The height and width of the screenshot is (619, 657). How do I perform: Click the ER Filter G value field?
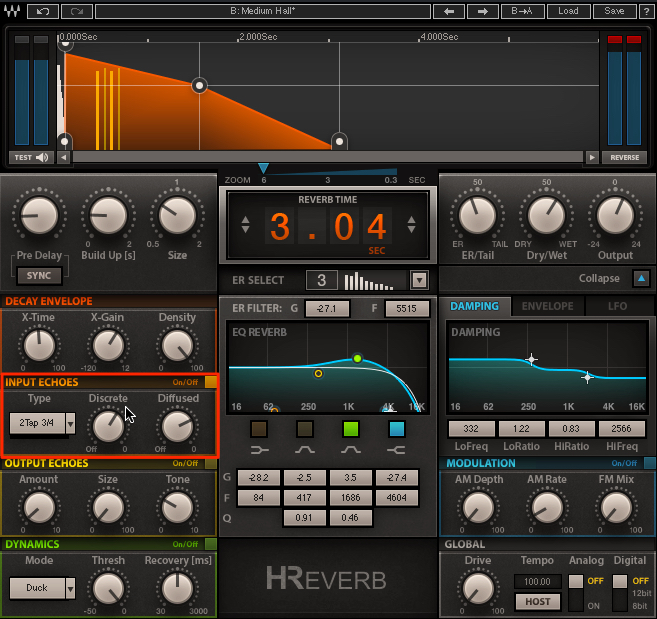coord(327,309)
